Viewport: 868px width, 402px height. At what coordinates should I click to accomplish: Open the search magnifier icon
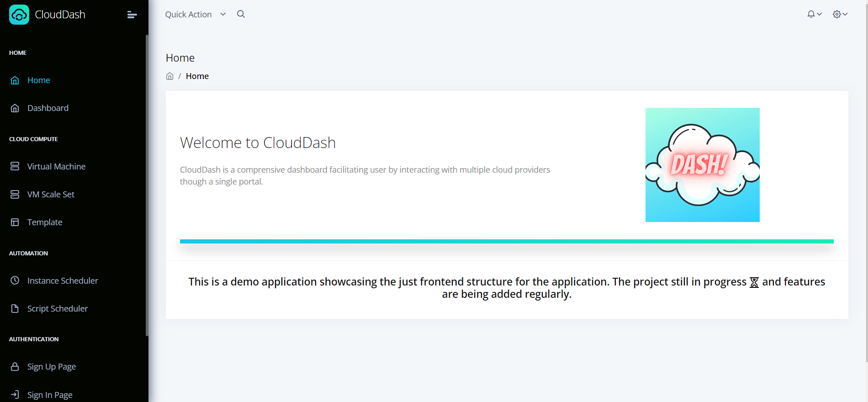(241, 14)
